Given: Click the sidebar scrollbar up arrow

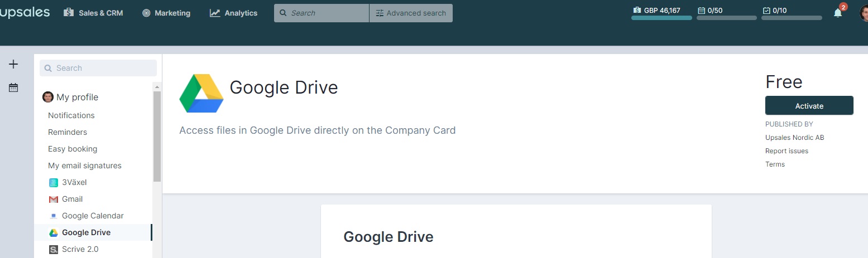Looking at the screenshot, I should pyautogui.click(x=157, y=87).
